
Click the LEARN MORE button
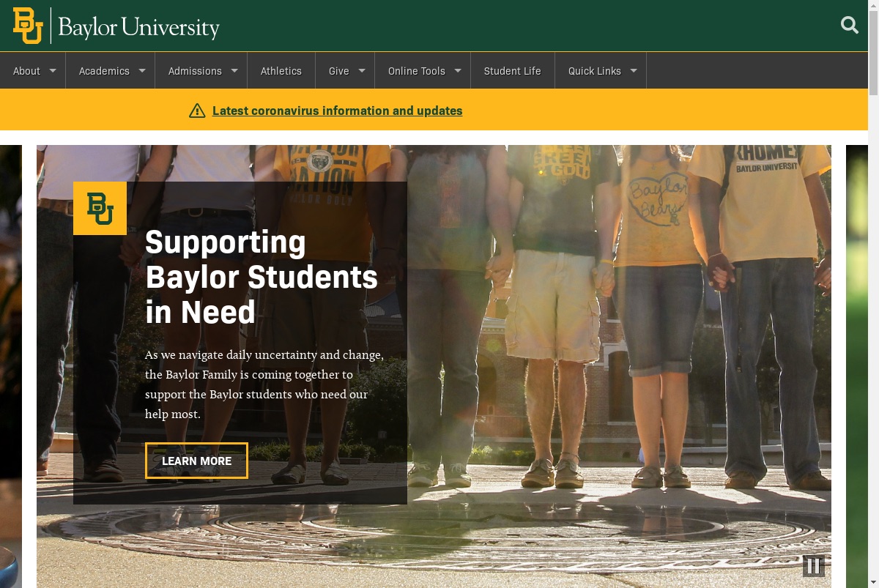196,461
